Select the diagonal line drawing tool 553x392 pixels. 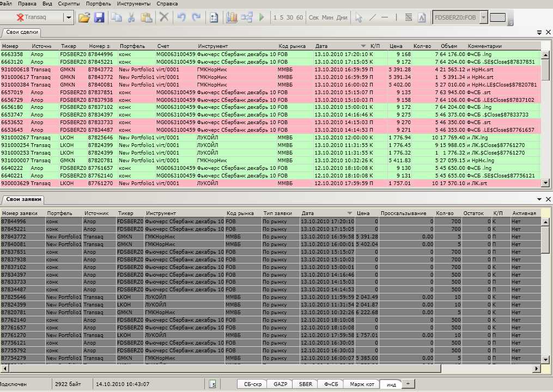(373, 17)
